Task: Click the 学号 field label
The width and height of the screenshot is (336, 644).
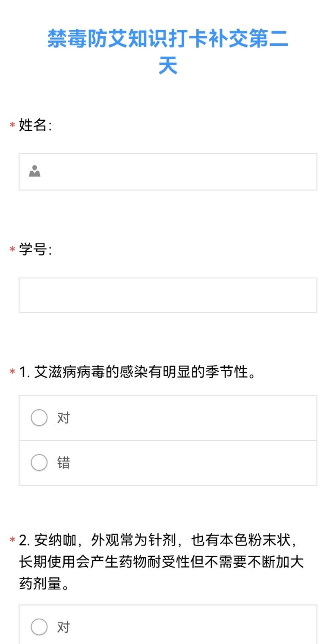Action: click(x=35, y=250)
